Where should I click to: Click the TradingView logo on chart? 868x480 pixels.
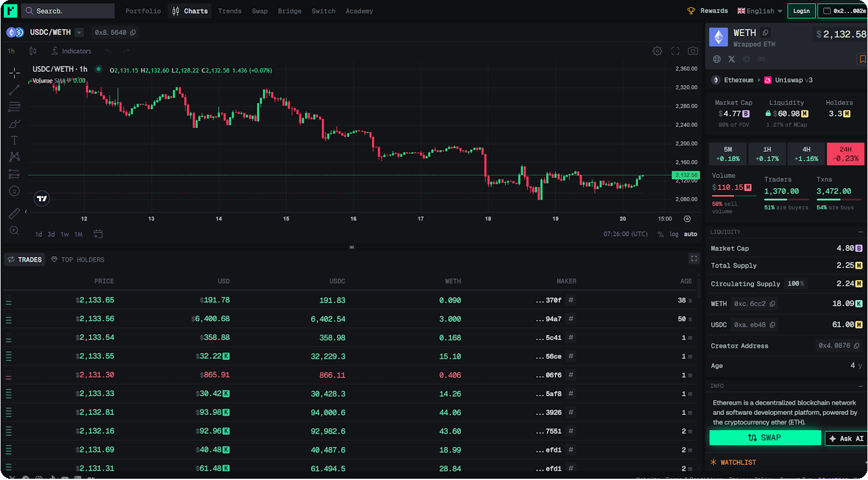tap(41, 199)
